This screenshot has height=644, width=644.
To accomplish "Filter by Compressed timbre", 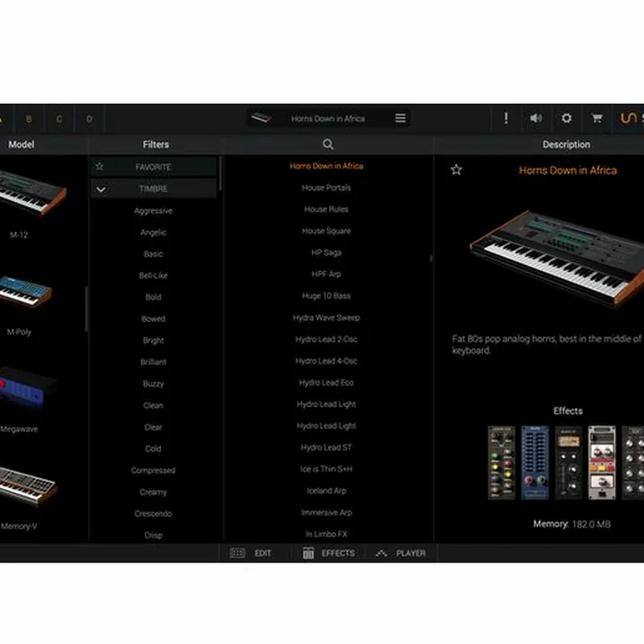I will [153, 470].
